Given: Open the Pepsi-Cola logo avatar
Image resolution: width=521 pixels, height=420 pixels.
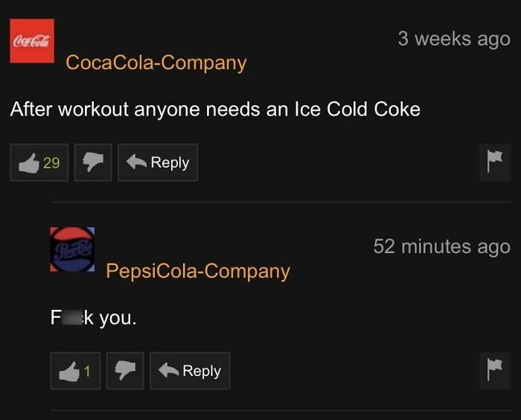Looking at the screenshot, I should pos(72,249).
